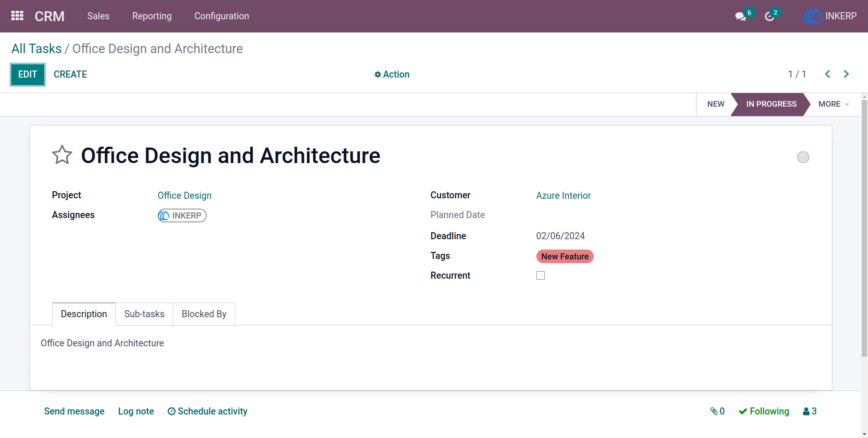Toggle the Recurrent checkbox
This screenshot has height=438, width=868.
point(541,275)
